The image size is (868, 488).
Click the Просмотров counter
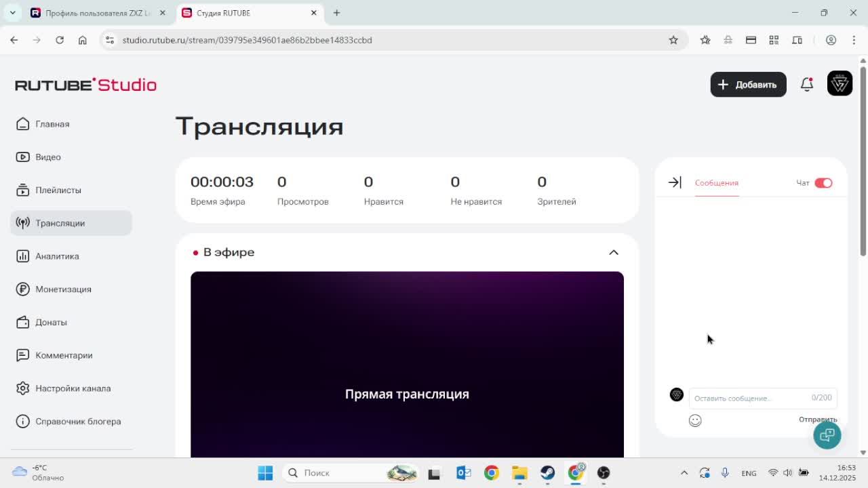(x=303, y=191)
